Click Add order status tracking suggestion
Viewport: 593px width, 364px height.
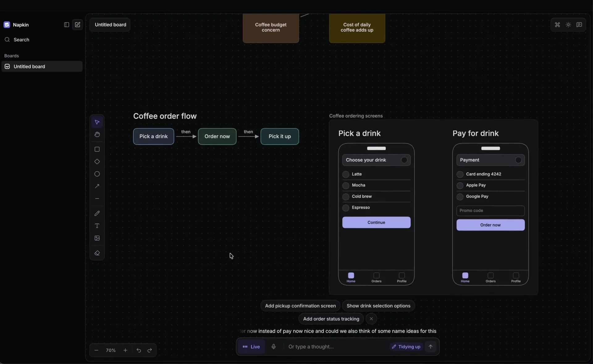pyautogui.click(x=331, y=319)
